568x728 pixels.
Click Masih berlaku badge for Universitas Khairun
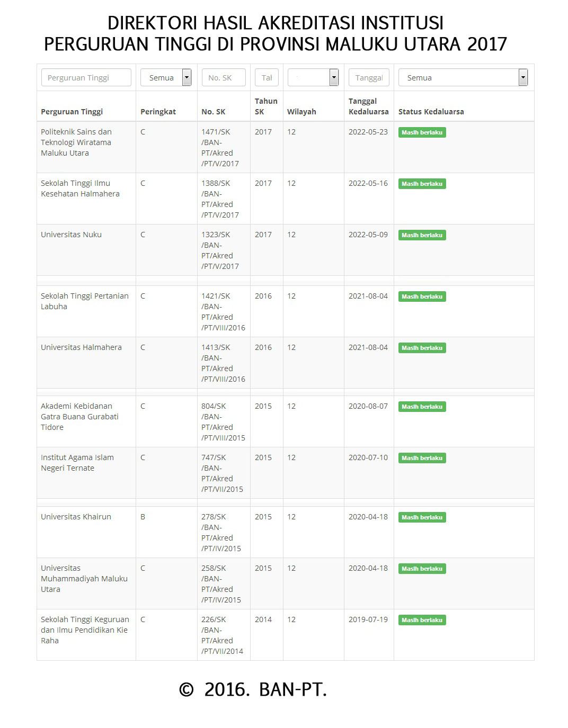tap(422, 517)
